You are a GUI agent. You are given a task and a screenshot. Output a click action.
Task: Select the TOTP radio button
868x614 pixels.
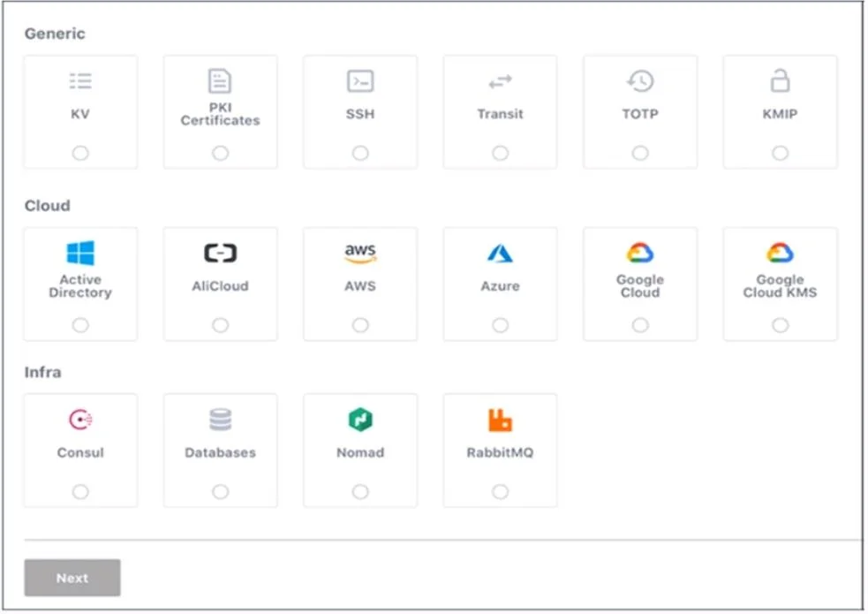coord(640,153)
